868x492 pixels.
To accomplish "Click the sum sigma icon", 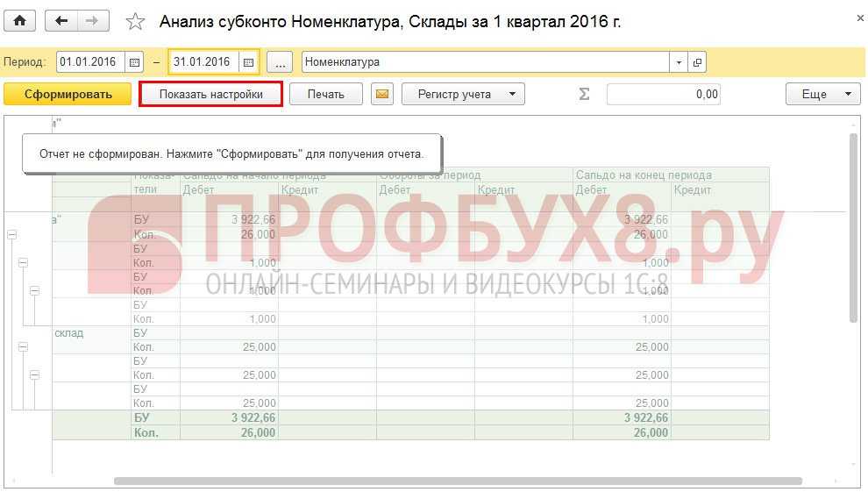I will [584, 94].
